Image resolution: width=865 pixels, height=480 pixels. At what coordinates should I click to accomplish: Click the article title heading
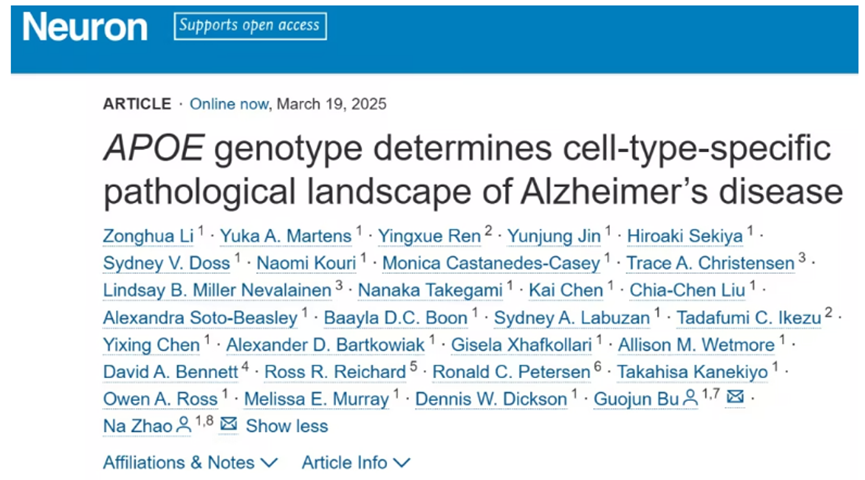tap(473, 169)
